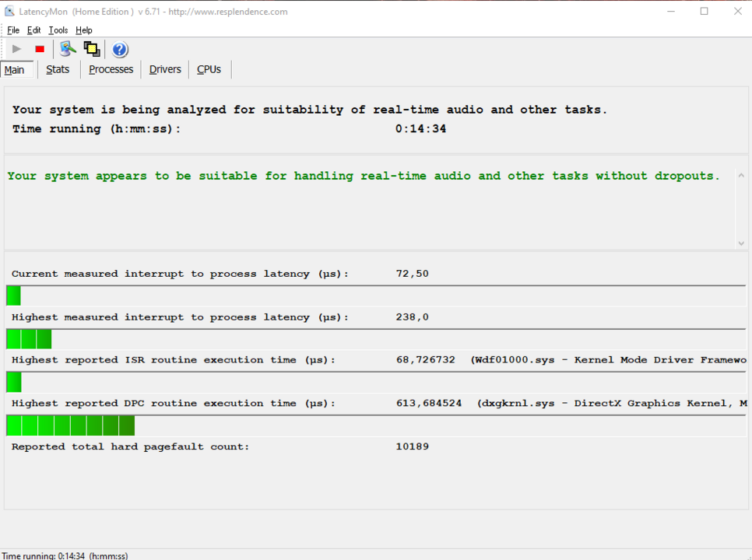Screen dimensions: 752x560
Task: Click the time running value 0:14:34
Action: click(420, 129)
